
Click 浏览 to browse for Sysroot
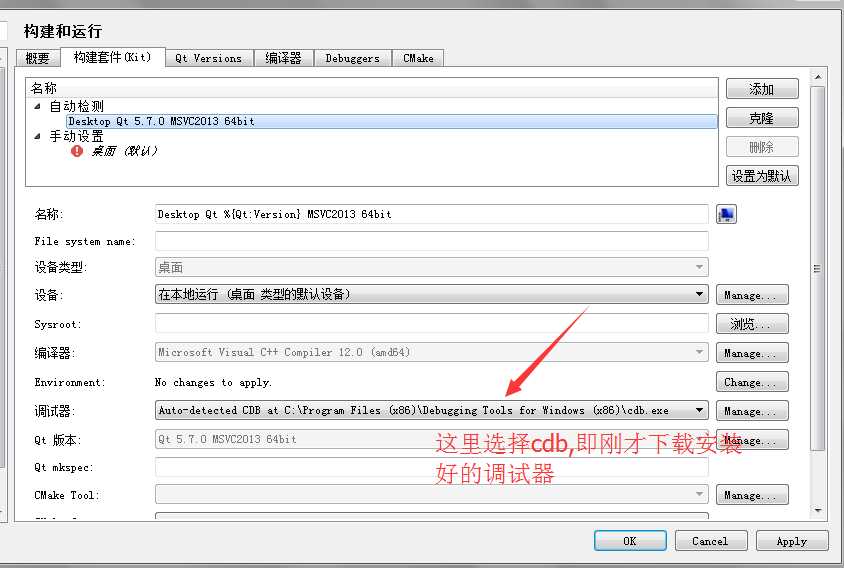[752, 324]
